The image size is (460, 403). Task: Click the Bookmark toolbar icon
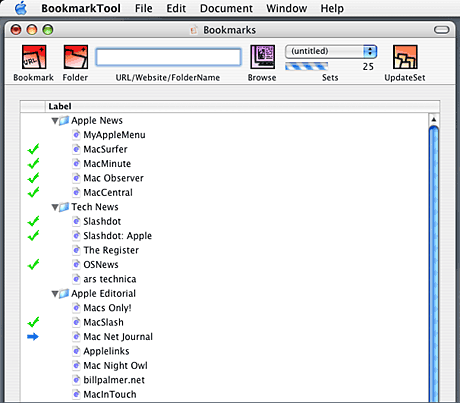coord(34,57)
